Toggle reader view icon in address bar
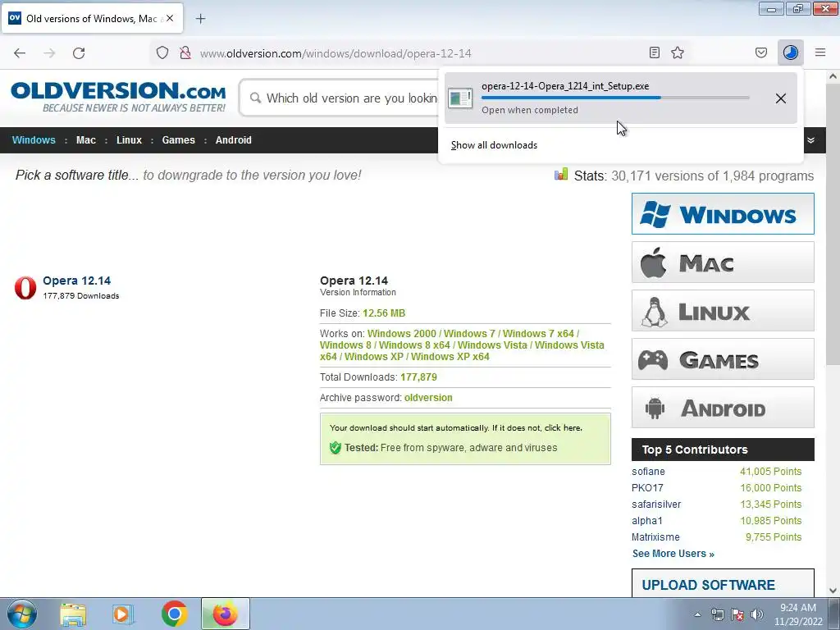The image size is (840, 630). click(x=654, y=52)
